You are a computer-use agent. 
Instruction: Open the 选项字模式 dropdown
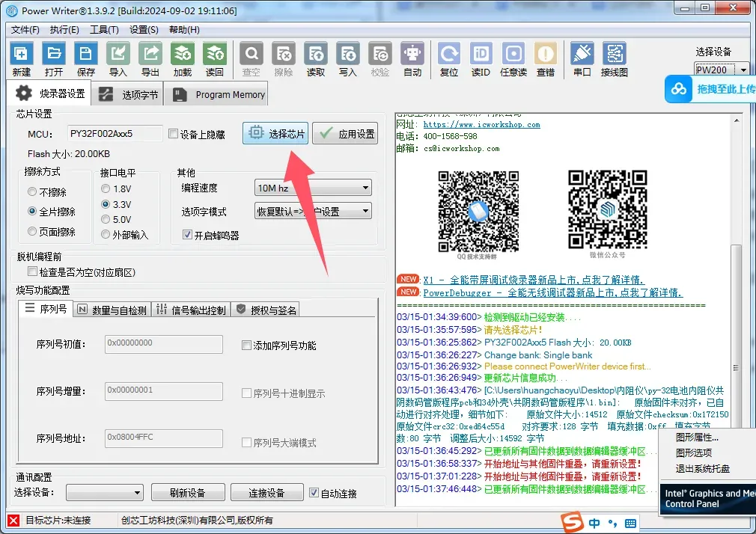pos(313,211)
